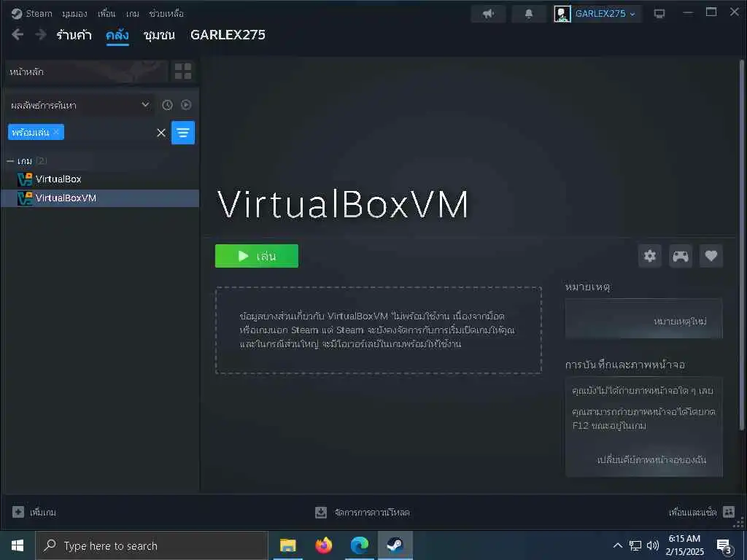Open File Explorer from the taskbar

(287, 545)
